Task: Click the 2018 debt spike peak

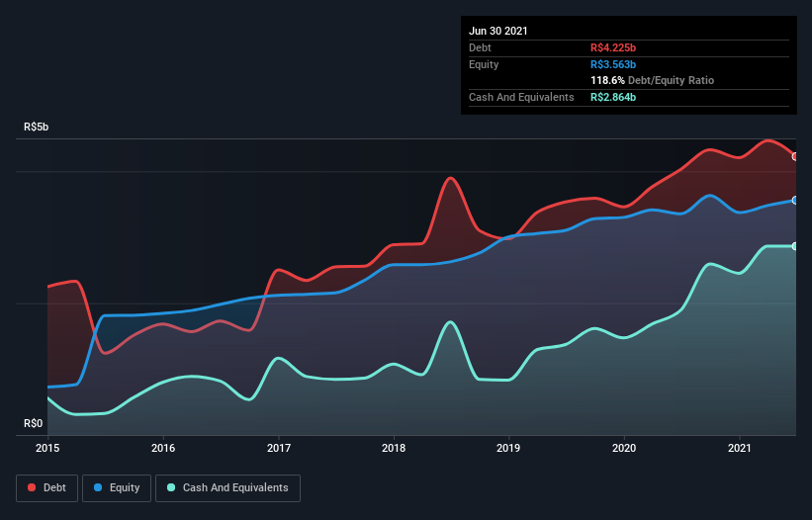Action: [x=451, y=179]
